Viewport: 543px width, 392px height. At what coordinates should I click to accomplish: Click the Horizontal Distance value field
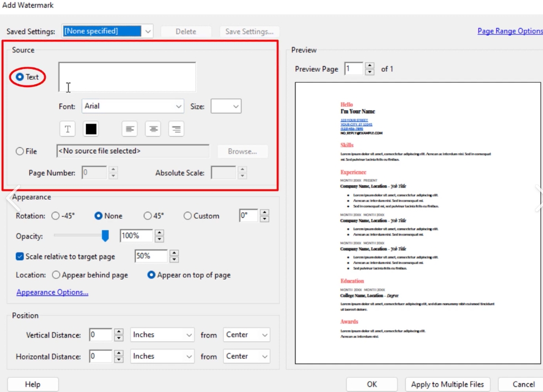click(100, 356)
